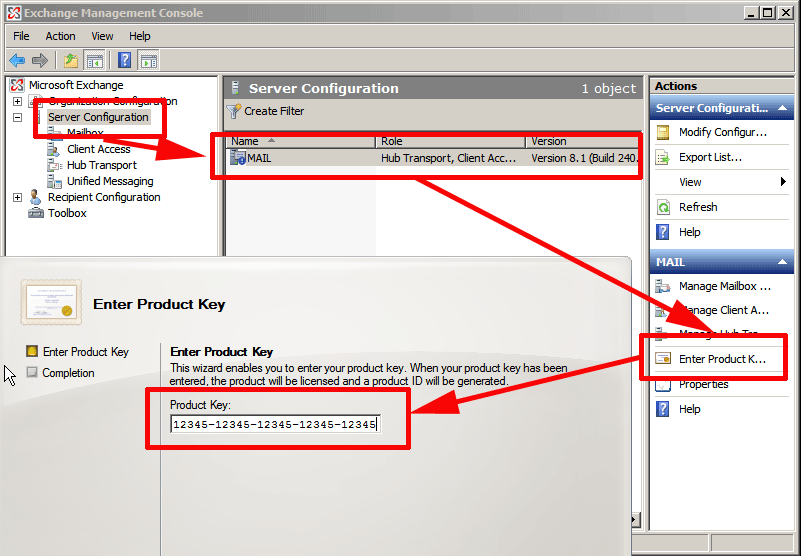Click the MAIL server icon in list
Image resolution: width=801 pixels, height=556 pixels.
(238, 158)
